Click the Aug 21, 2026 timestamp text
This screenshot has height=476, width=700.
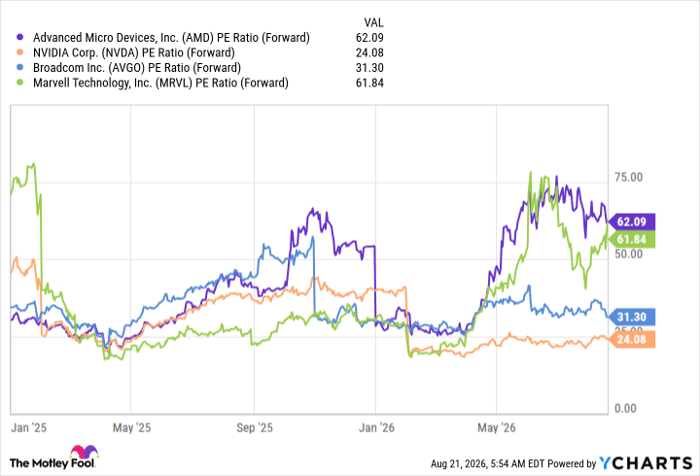[x=488, y=464]
